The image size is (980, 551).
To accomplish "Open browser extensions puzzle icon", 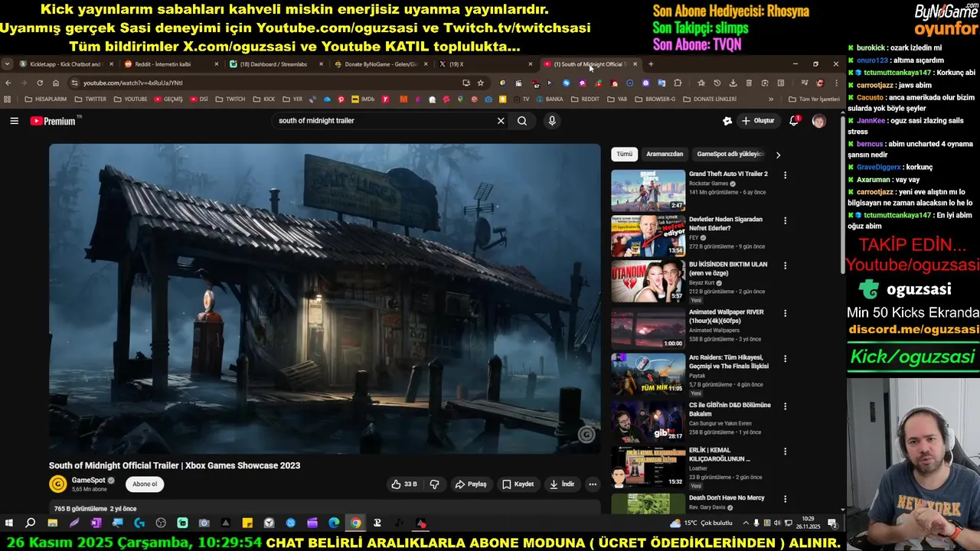I will click(678, 83).
